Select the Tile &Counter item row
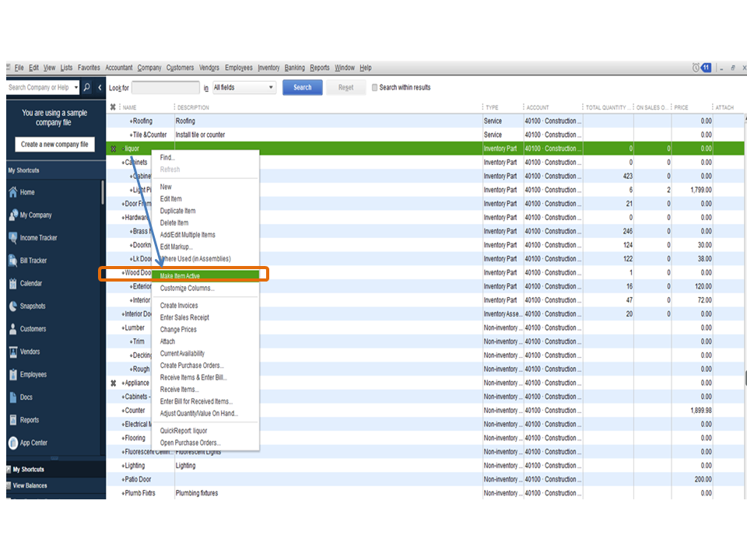The image size is (747, 560). coord(425,135)
